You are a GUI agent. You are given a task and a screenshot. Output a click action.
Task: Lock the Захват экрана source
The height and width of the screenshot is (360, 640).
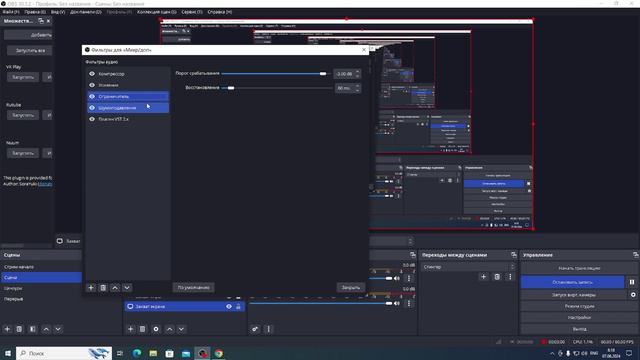tap(238, 306)
